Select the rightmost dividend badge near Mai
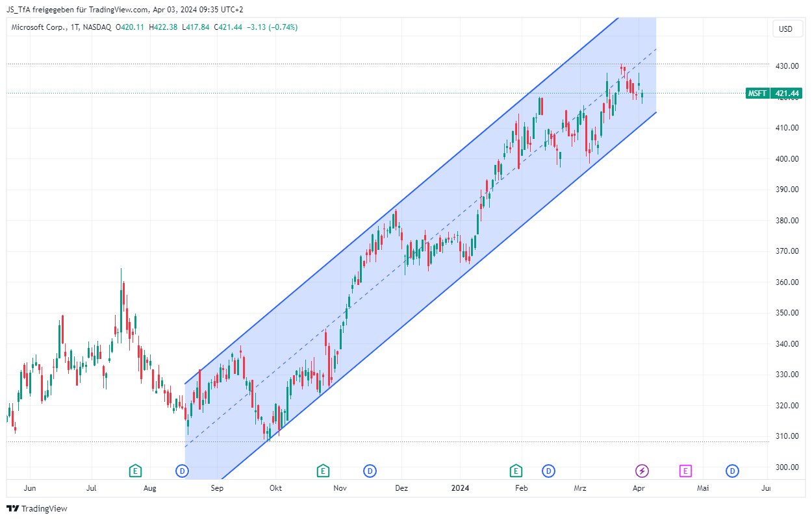Screen dimensions: 812x520 click(733, 471)
